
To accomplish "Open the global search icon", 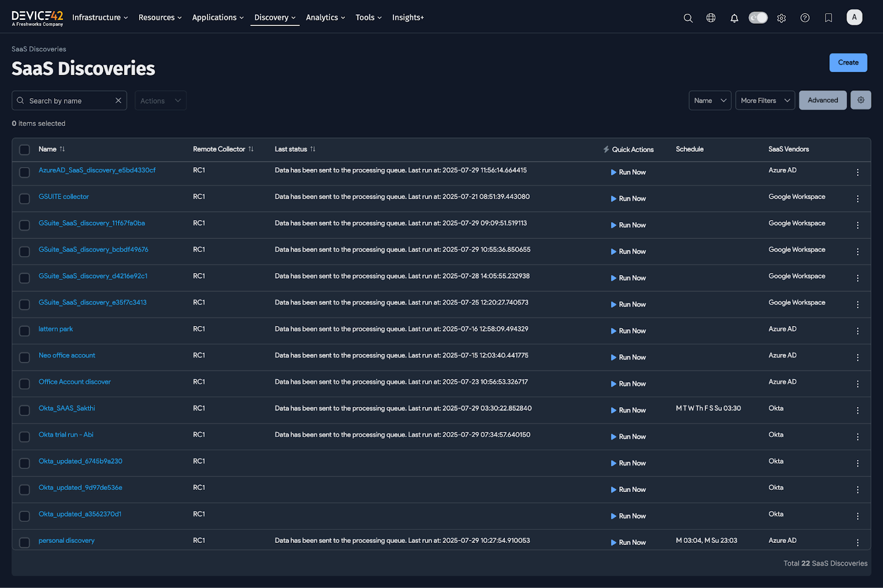I will [688, 18].
